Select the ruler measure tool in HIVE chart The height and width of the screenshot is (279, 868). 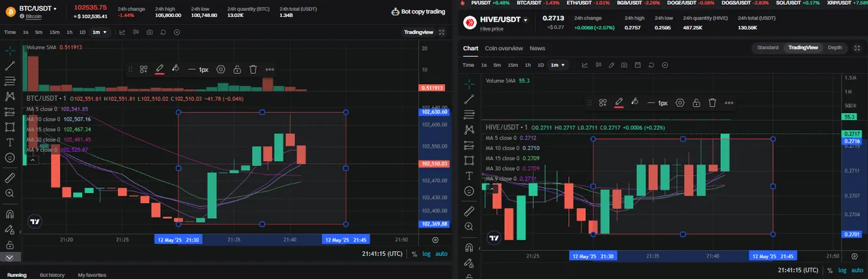[x=469, y=211]
